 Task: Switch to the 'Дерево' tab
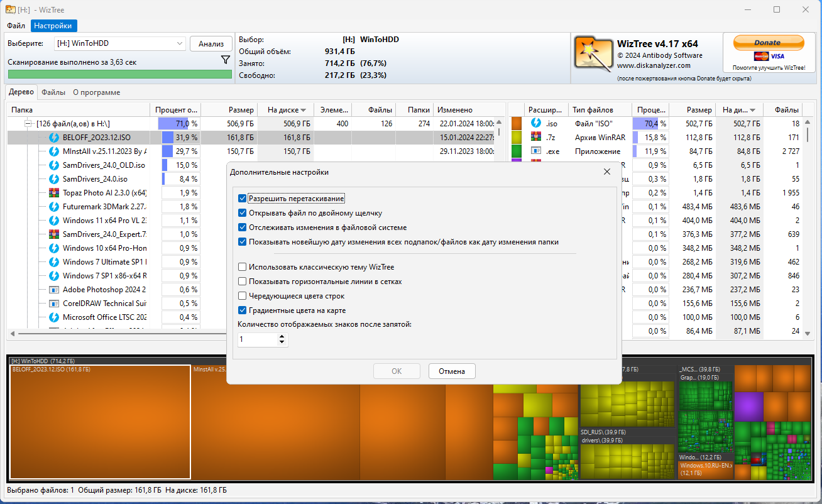pyautogui.click(x=21, y=92)
